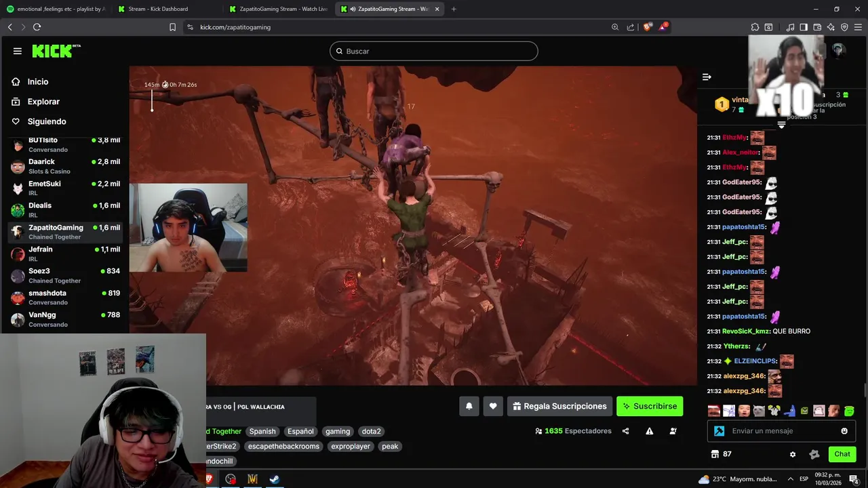868x488 pixels.
Task: Select the ZapatitoGaming channel in the sidebar
Action: point(65,232)
